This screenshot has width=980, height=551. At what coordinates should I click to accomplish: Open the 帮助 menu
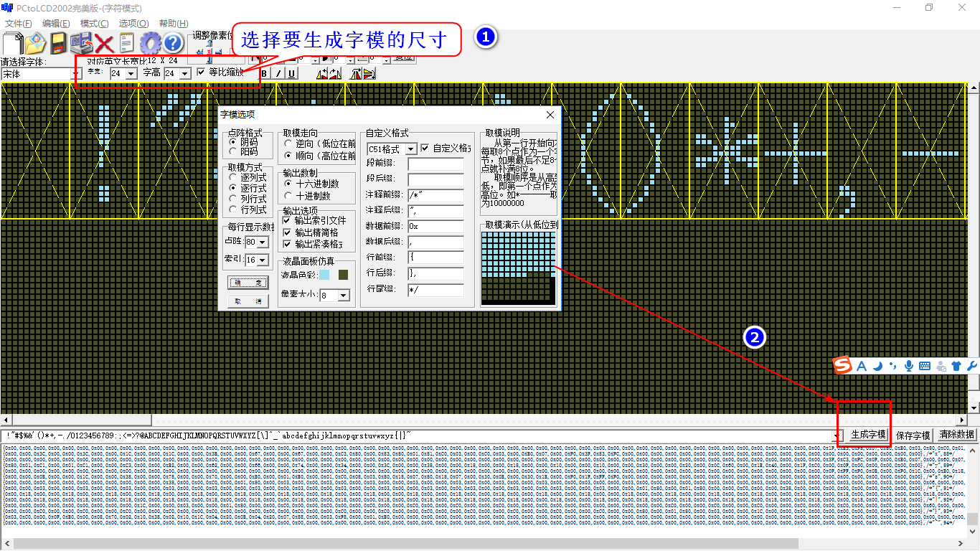[x=173, y=24]
